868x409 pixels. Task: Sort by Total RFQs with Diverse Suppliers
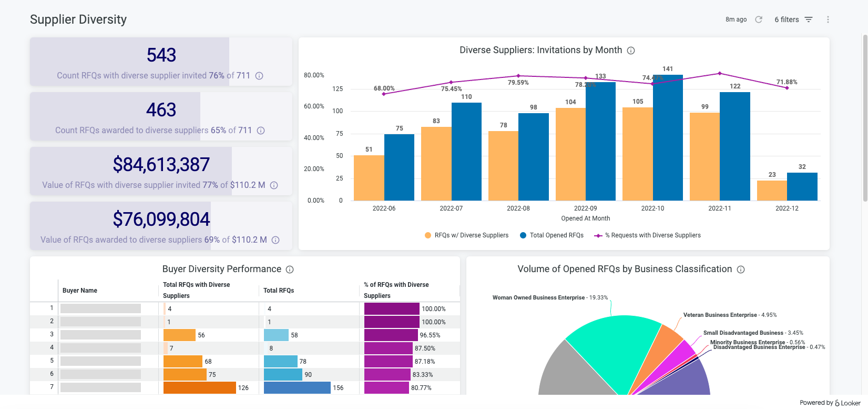[x=196, y=290]
